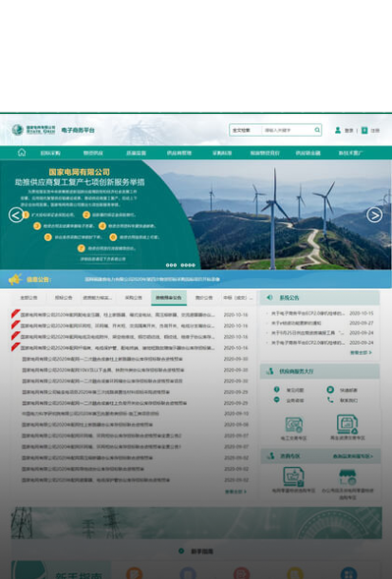Click the 国家电网有限公司 banner headline
Image resolution: width=392 pixels, height=579 pixels.
point(80,172)
